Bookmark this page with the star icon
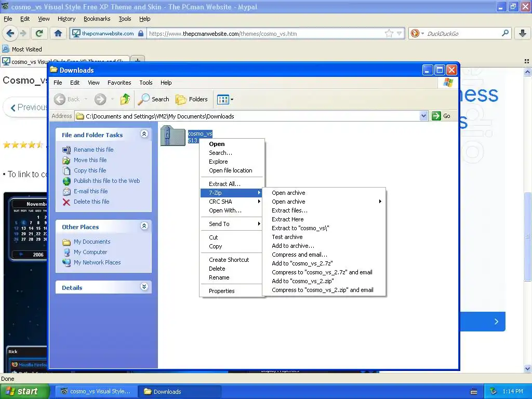The height and width of the screenshot is (399, 532). point(389,33)
